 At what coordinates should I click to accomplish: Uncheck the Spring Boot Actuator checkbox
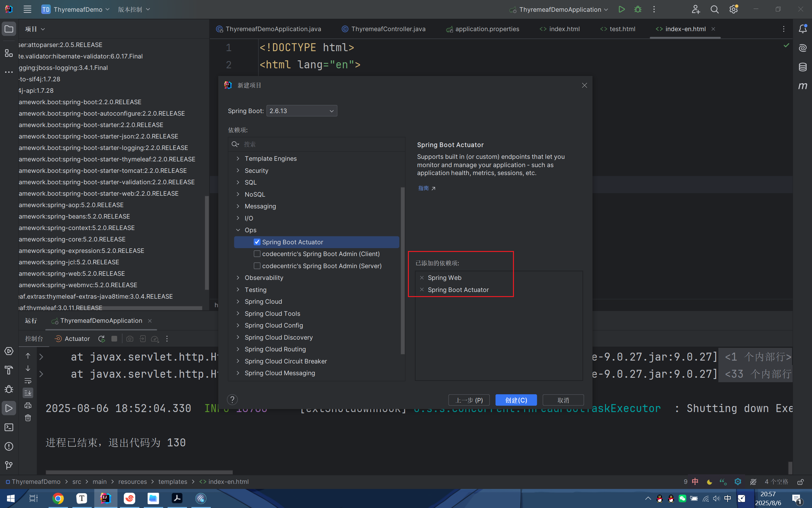tap(257, 242)
